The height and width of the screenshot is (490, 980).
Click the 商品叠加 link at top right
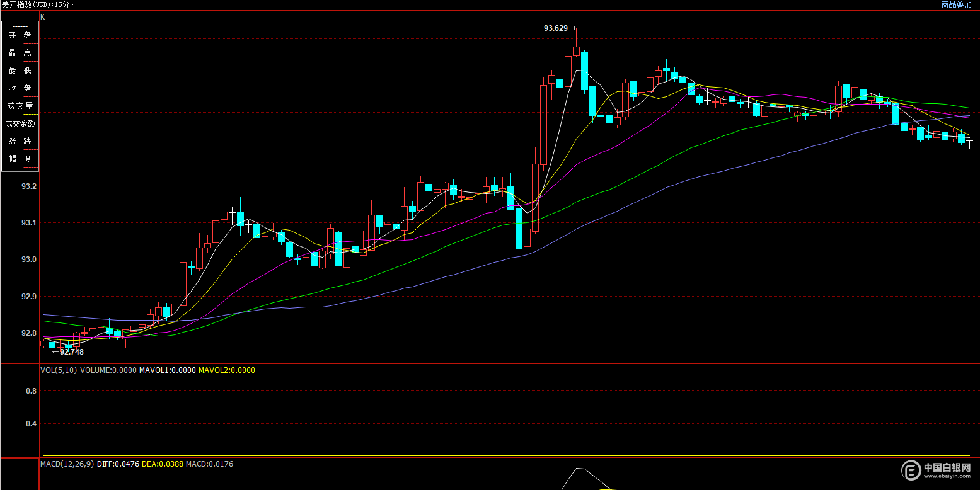[x=956, y=4]
